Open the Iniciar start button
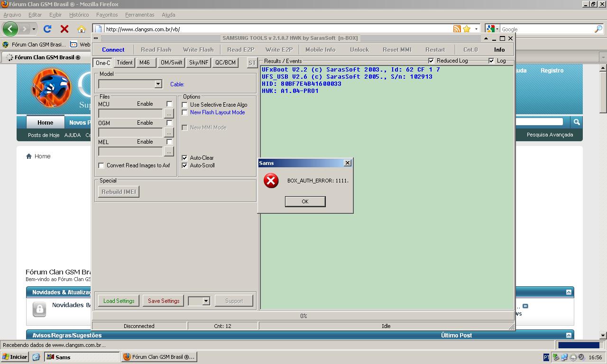Screen dimensions: 607x364 15,357
